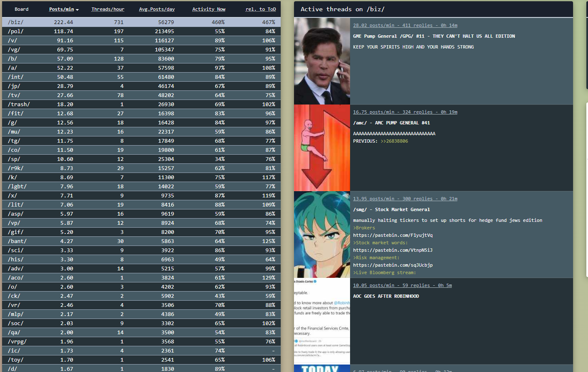Select the /co/ board row
This screenshot has width=588, height=372.
point(141,150)
